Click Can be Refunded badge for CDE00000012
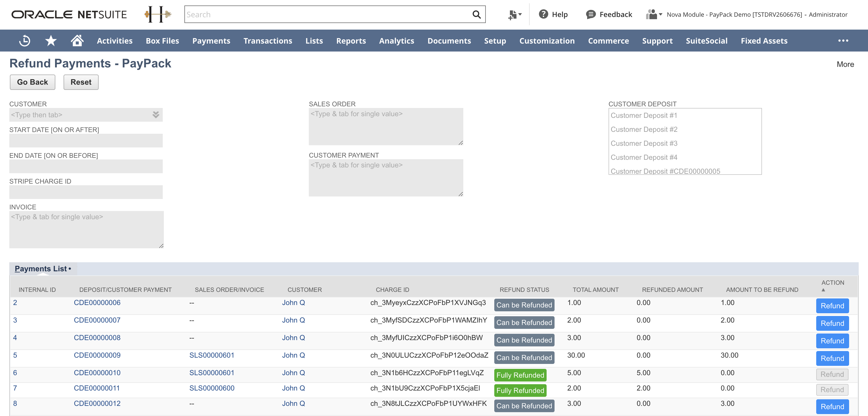868x416 pixels. pyautogui.click(x=524, y=406)
